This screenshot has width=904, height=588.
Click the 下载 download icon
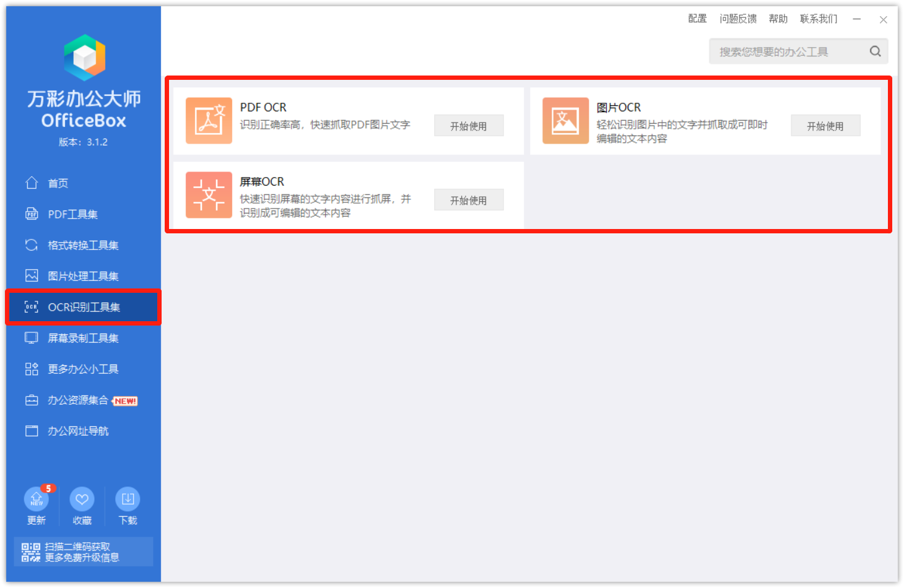pos(128,499)
